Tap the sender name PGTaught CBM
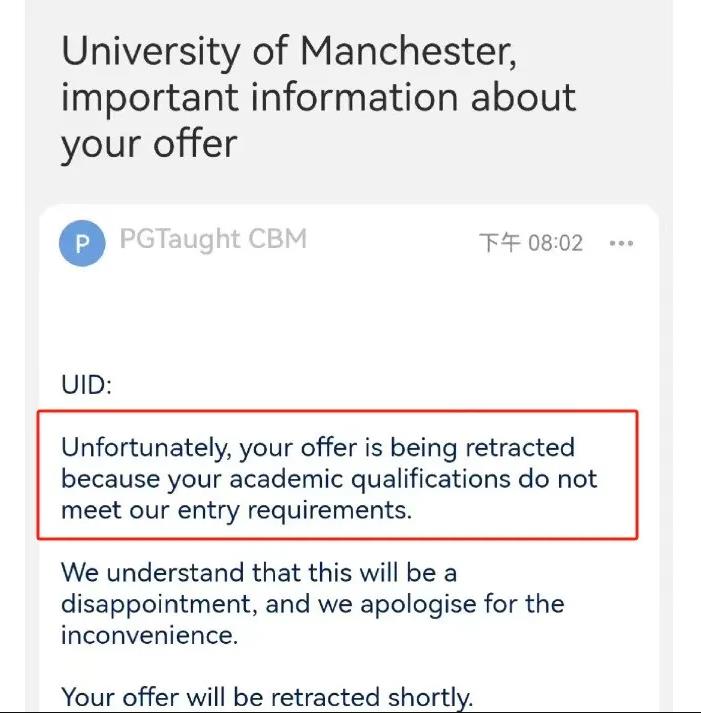This screenshot has width=701, height=713. 212,239
